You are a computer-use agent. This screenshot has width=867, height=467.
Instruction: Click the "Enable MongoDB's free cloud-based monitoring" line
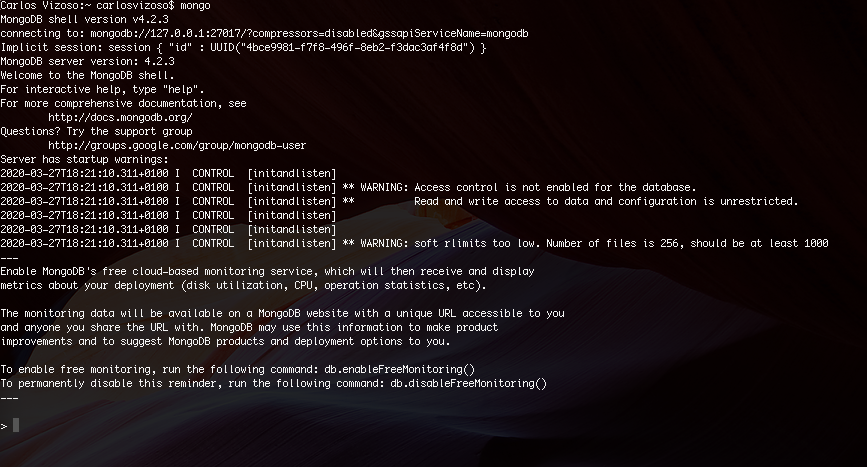267,271
